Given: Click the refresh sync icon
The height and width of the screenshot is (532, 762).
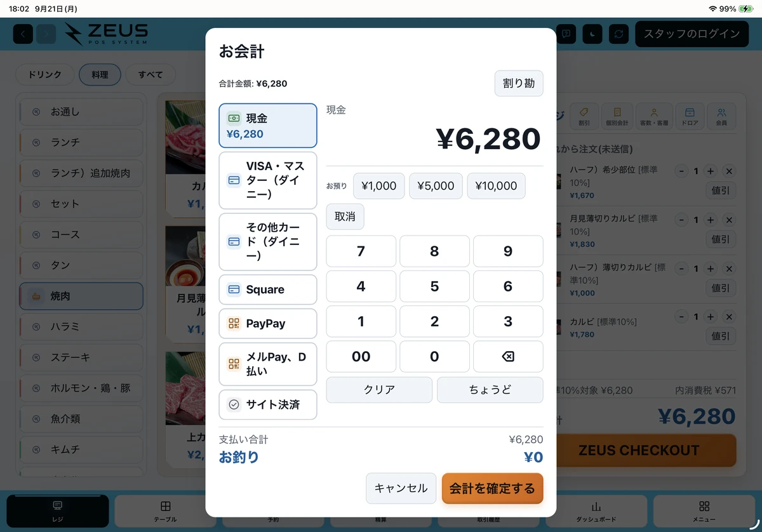Looking at the screenshot, I should pos(618,34).
